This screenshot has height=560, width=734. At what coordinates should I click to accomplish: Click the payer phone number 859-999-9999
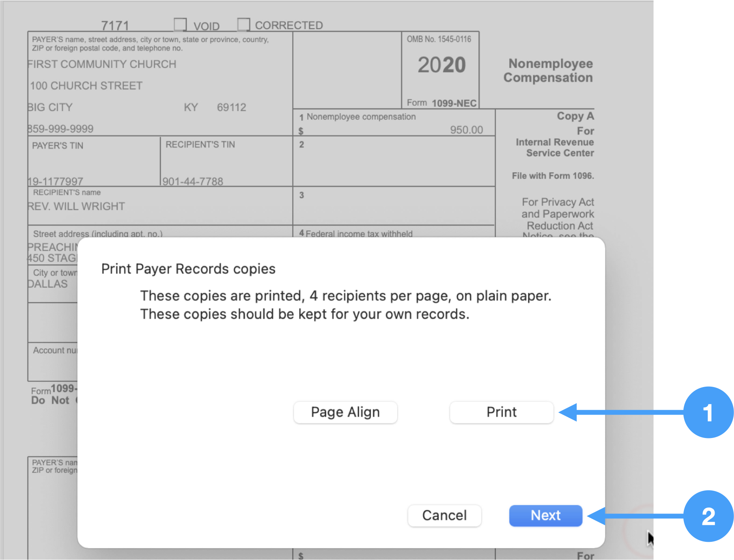point(61,129)
